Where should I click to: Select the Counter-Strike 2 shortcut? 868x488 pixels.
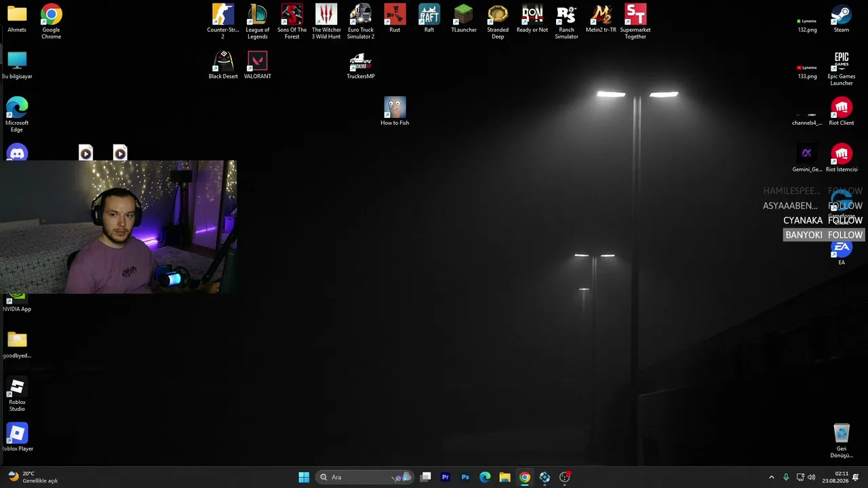pos(223,20)
